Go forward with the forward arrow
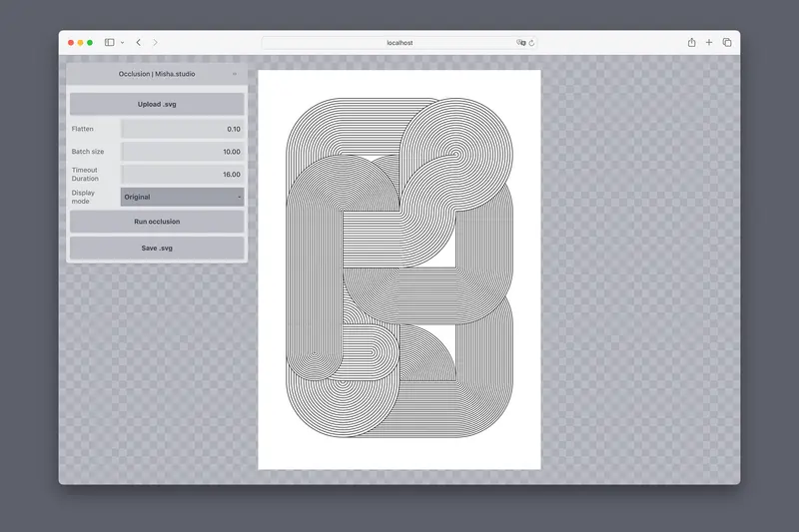The image size is (799, 532). point(155,42)
